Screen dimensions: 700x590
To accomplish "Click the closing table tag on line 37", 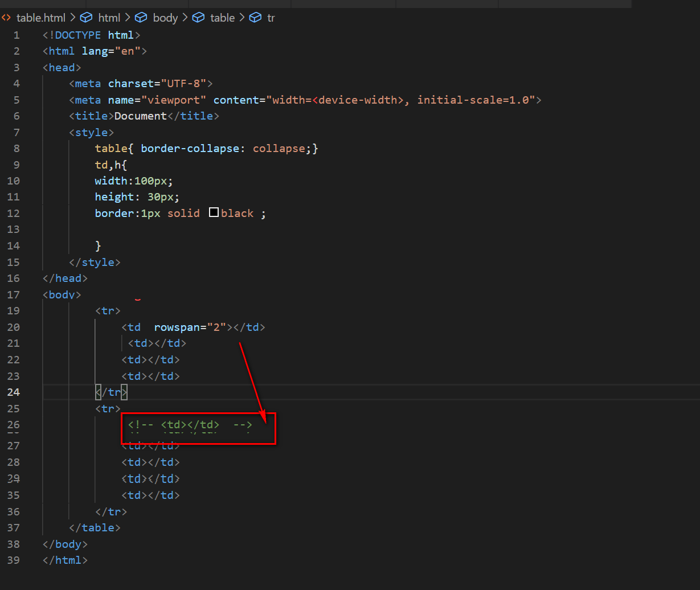I will [95, 527].
